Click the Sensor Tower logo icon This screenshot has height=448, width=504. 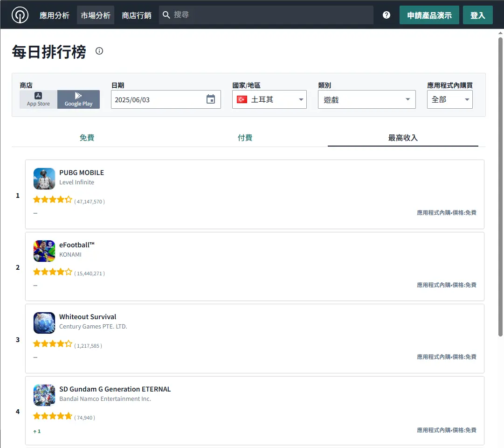[x=20, y=15]
